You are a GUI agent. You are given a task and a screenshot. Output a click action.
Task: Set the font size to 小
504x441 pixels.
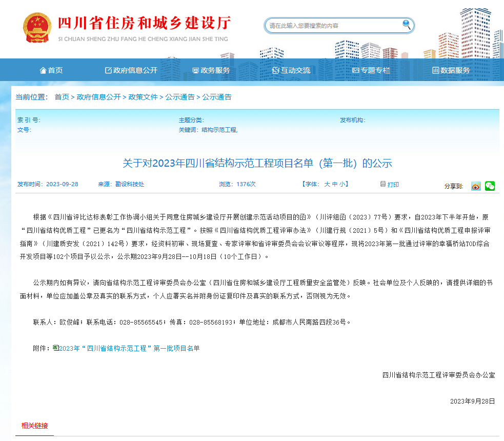tap(342, 184)
